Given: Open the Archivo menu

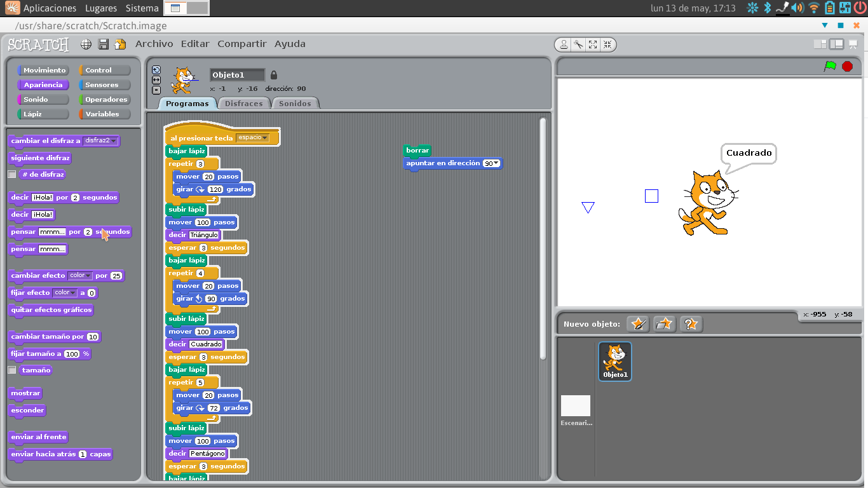Looking at the screenshot, I should 154,44.
